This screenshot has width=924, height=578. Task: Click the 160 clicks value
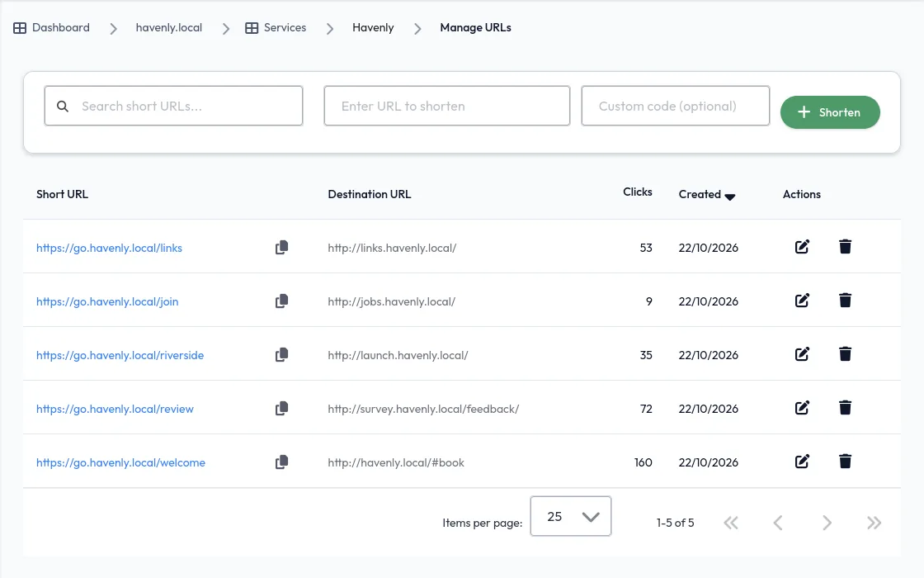pyautogui.click(x=643, y=462)
